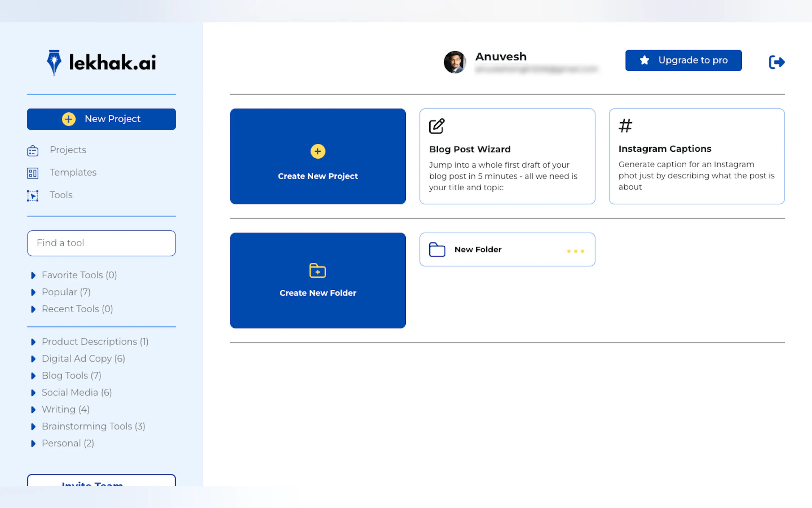Focus the Find a tool search field
812x508 pixels.
(101, 243)
